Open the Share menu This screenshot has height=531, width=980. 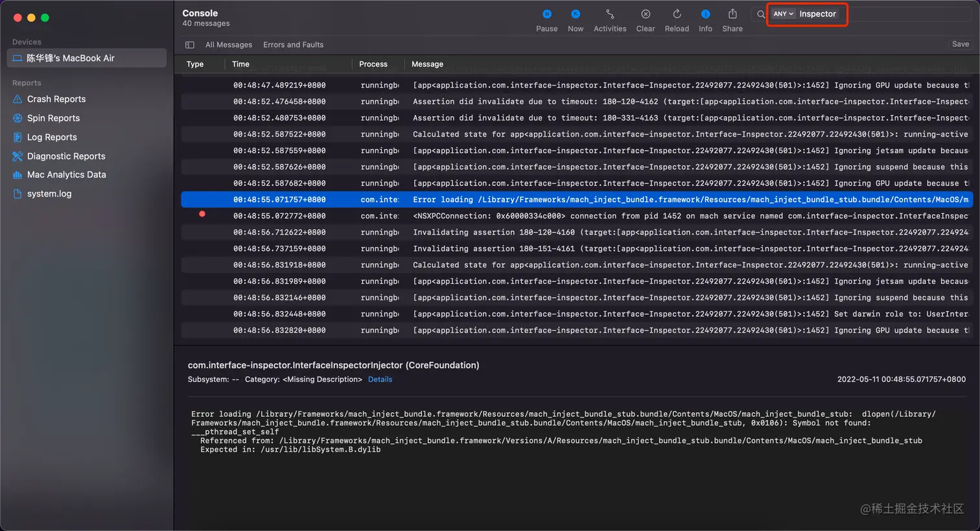click(x=732, y=20)
